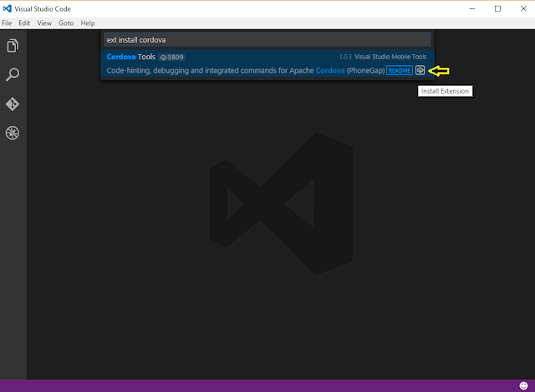Image resolution: width=535 pixels, height=392 pixels.
Task: Open the File menu
Action: click(x=7, y=23)
